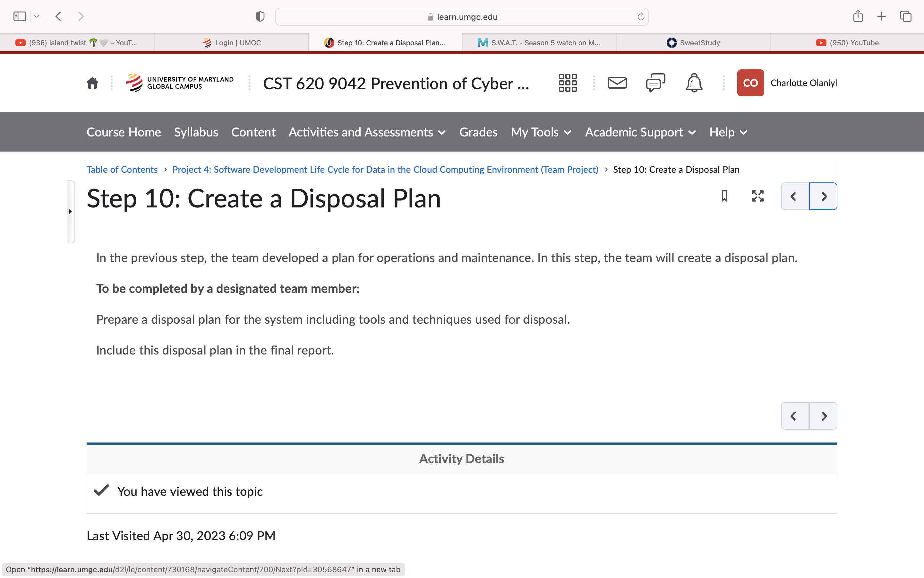Reload the page with the refresh icon
The image size is (924, 578).
pos(641,16)
